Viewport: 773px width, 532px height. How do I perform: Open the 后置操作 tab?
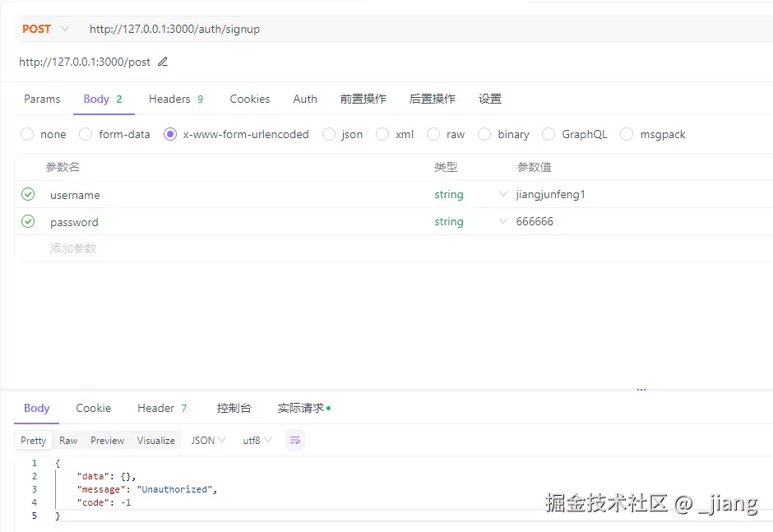(x=433, y=99)
